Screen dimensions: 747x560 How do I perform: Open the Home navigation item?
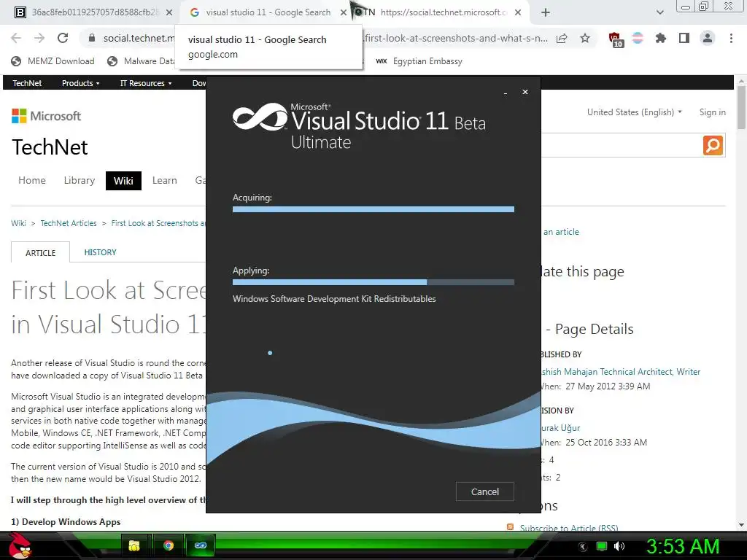point(32,181)
